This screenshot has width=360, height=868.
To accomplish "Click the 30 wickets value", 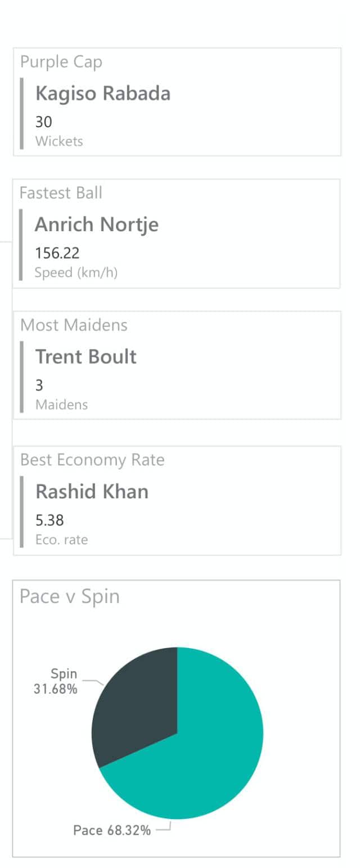I will (x=44, y=122).
